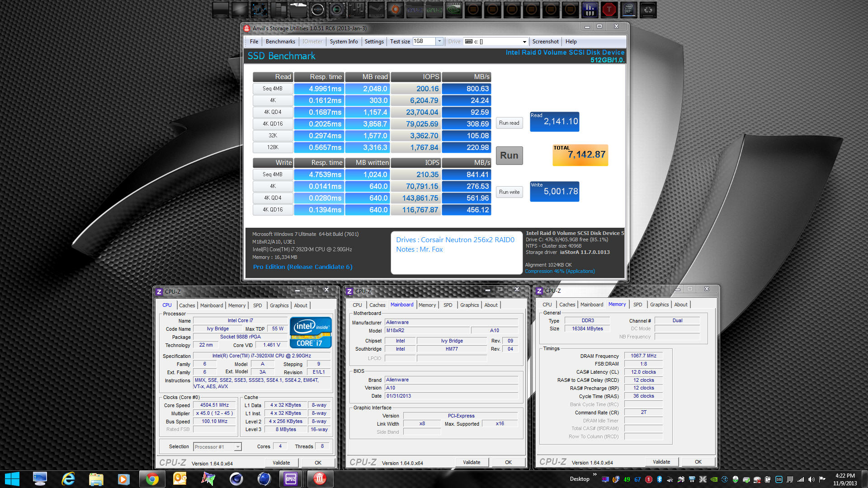
Task: Click Screenshot in Anvil's toolbar
Action: click(x=545, y=42)
